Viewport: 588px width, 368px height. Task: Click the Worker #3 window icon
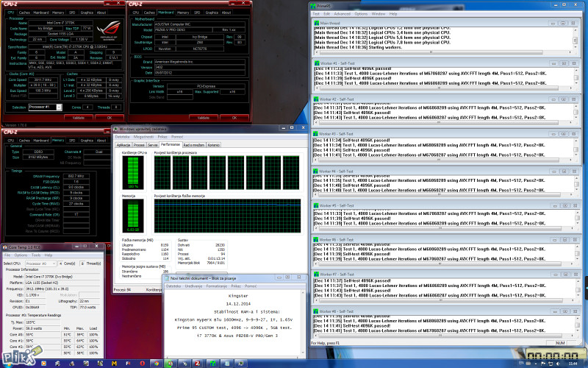316,134
